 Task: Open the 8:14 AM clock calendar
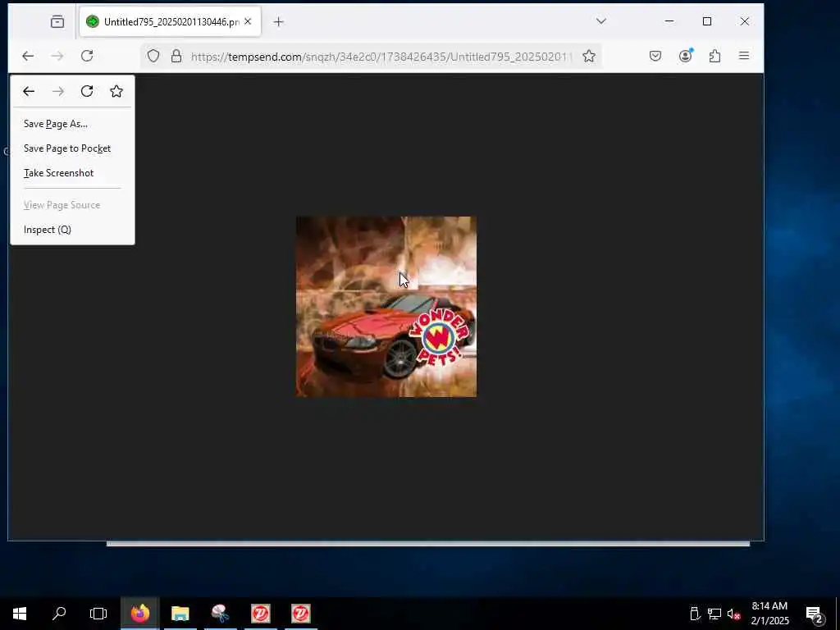point(769,614)
